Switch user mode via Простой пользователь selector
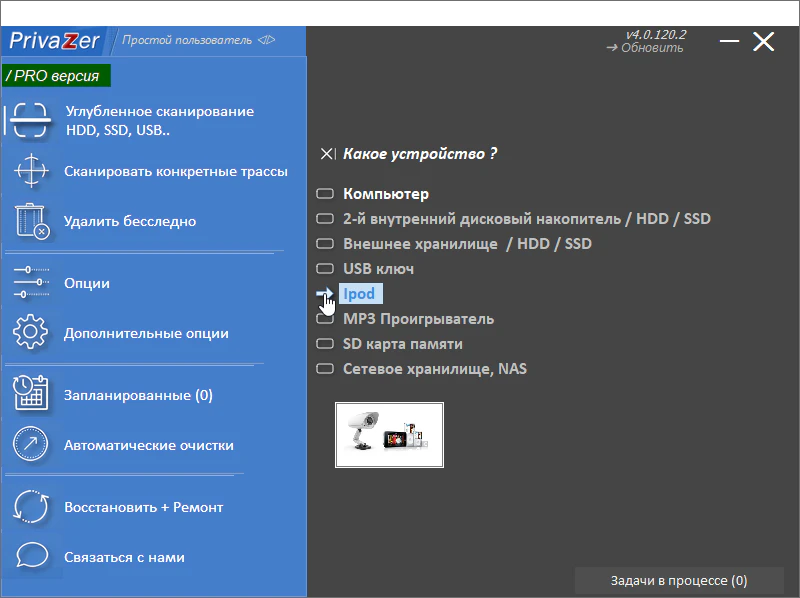This screenshot has height=598, width=800. pos(197,41)
